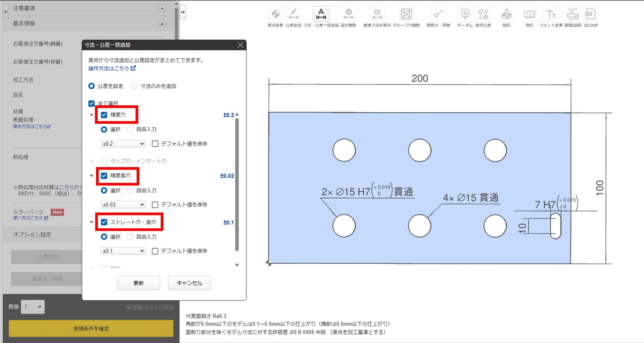Select the 公差追加 tolerance tool icon
The image size is (644, 343).
[293, 14]
